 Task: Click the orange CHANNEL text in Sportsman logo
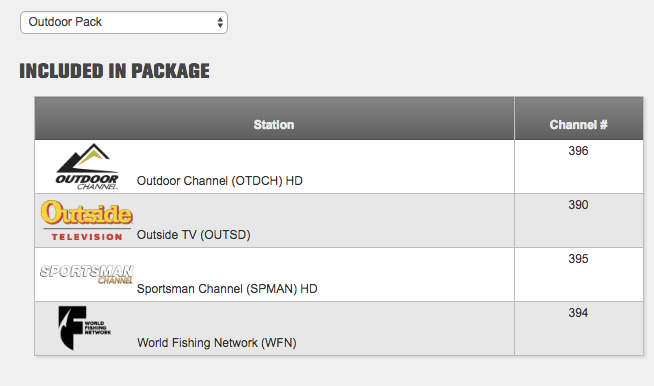click(x=115, y=280)
